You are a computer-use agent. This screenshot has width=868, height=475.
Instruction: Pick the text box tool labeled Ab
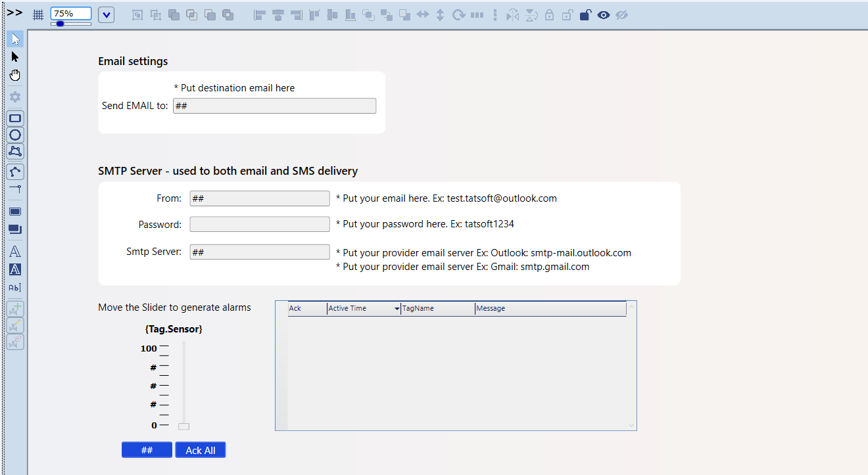pos(15,288)
